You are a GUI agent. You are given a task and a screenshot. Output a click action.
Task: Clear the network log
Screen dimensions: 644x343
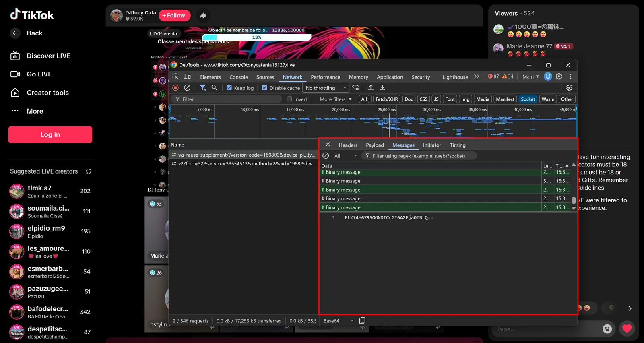tap(187, 88)
